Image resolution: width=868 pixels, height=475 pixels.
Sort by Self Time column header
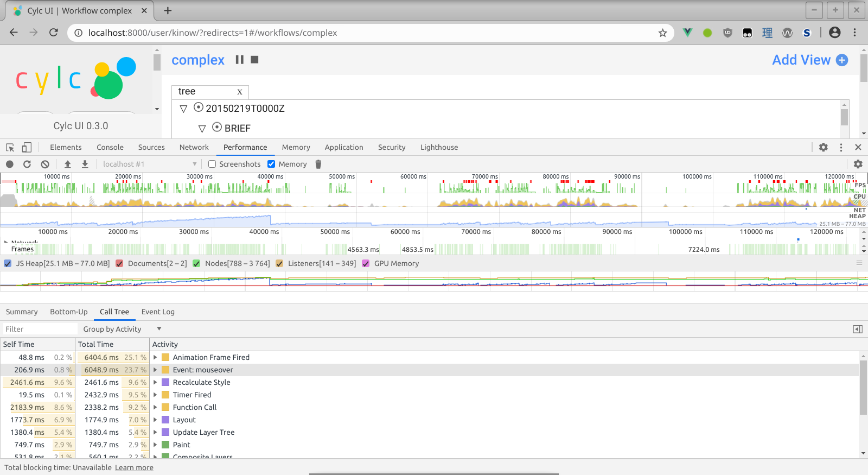coord(37,344)
